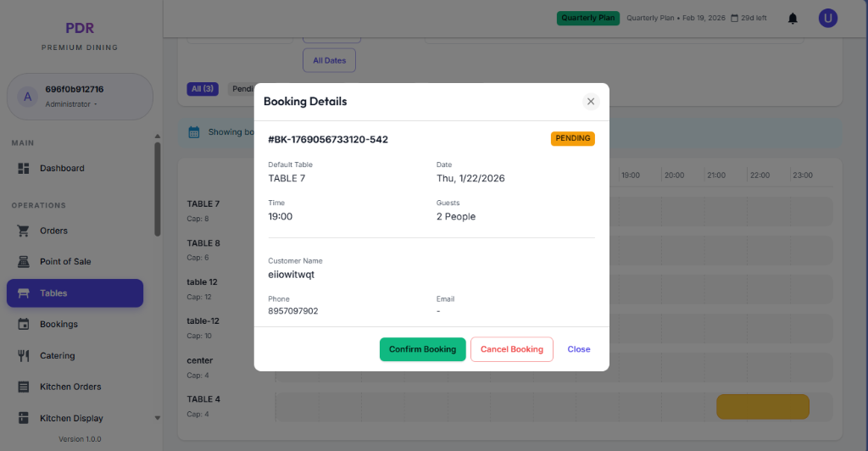Screen dimensions: 868x451
Task: Click the Dashboard grid icon in sidebar
Action: 24,169
